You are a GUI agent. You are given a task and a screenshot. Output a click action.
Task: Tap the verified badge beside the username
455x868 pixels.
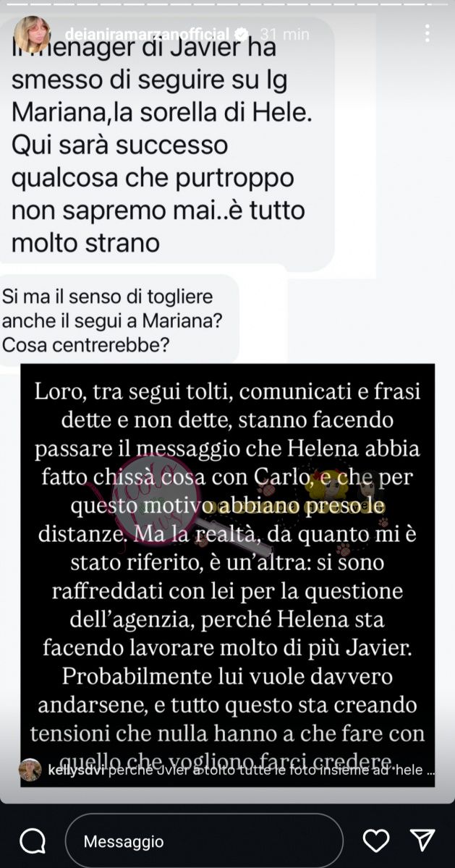(242, 34)
